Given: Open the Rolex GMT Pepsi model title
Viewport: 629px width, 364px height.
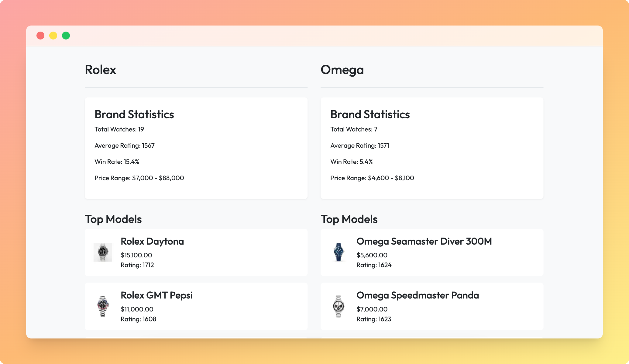Looking at the screenshot, I should coord(156,295).
